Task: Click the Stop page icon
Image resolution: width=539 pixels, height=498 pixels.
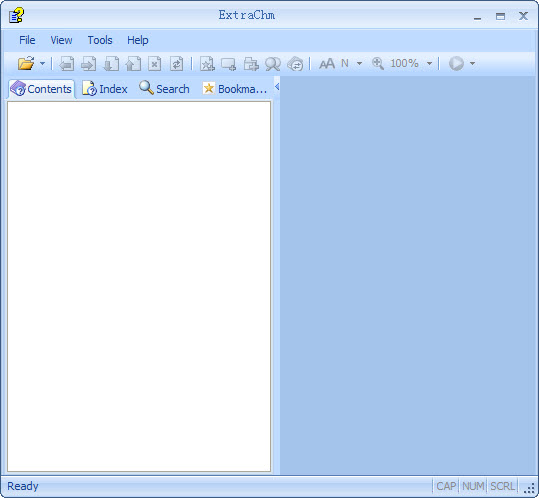Action: coord(155,64)
